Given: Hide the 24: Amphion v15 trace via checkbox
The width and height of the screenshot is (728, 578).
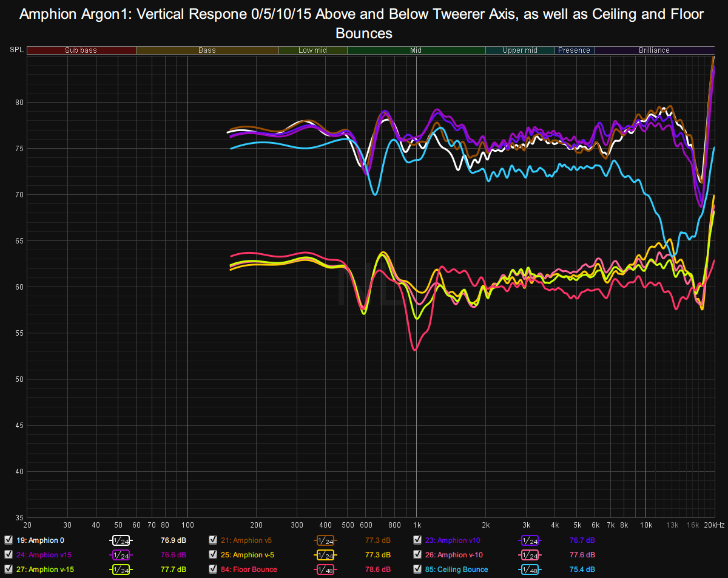Looking at the screenshot, I should click(x=8, y=554).
